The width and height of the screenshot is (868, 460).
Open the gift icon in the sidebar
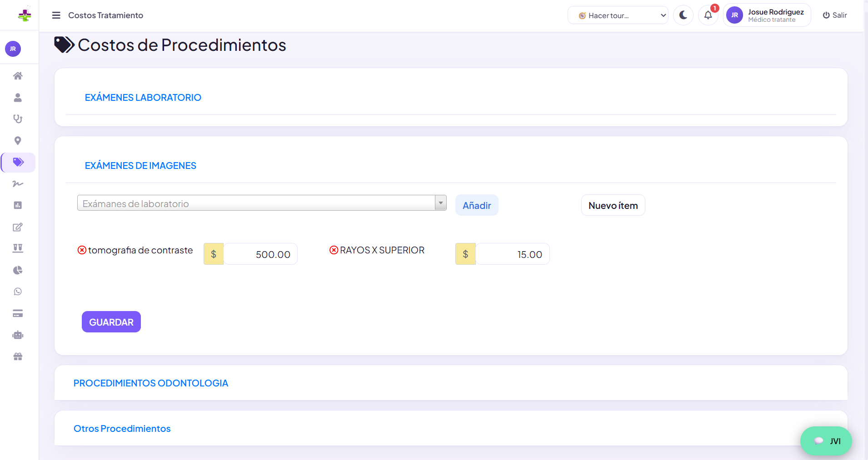tap(18, 356)
